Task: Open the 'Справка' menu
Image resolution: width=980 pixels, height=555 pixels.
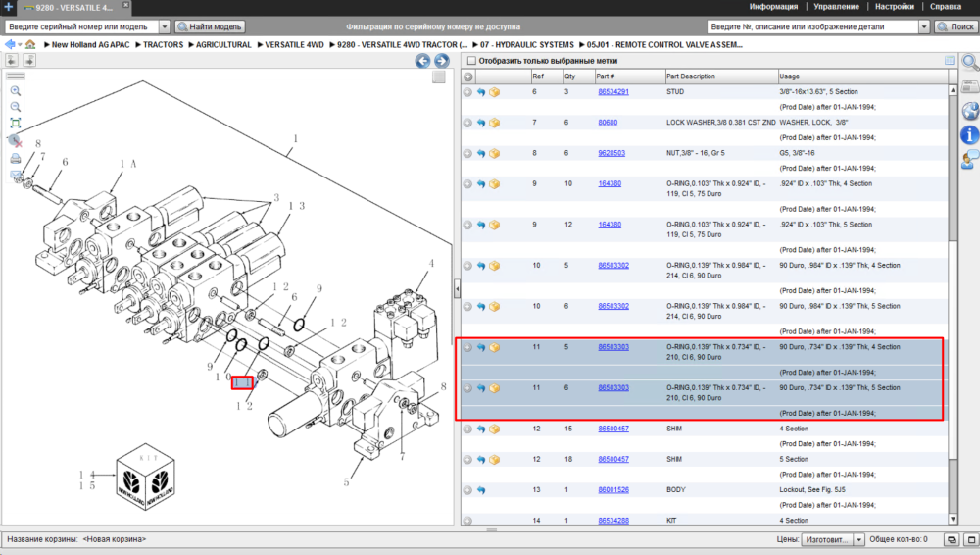Action: 946,6
